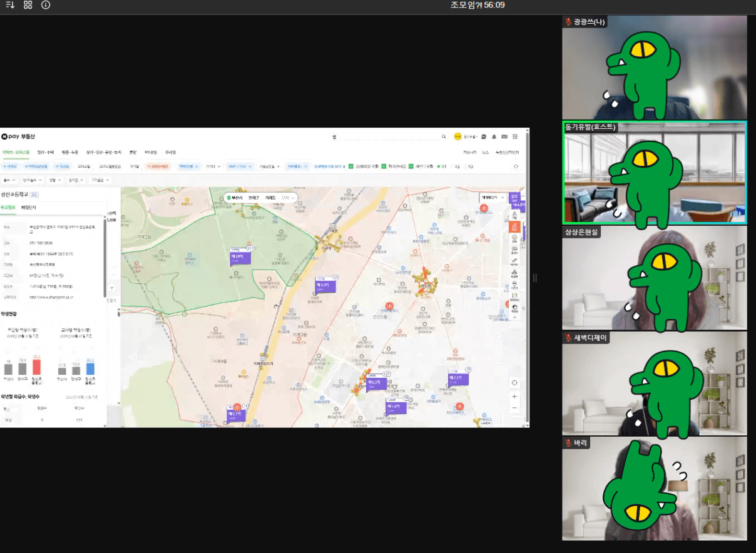Click the info icon in meeting top bar
This screenshot has height=553, width=756.
click(46, 5)
